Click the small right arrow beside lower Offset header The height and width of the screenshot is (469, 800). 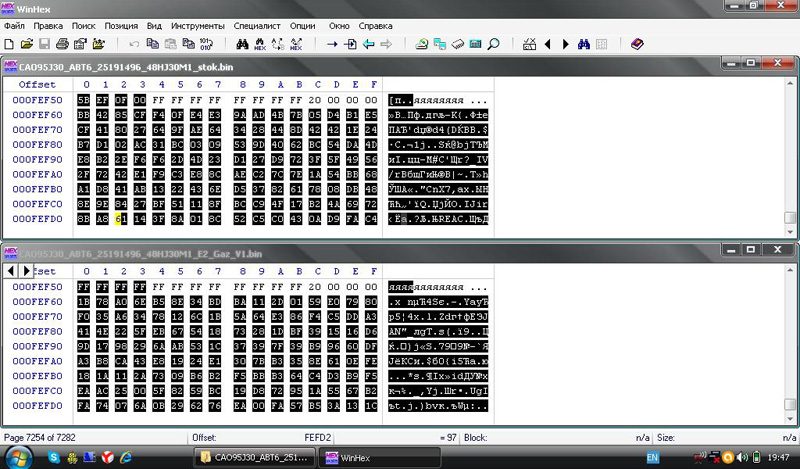[27, 271]
